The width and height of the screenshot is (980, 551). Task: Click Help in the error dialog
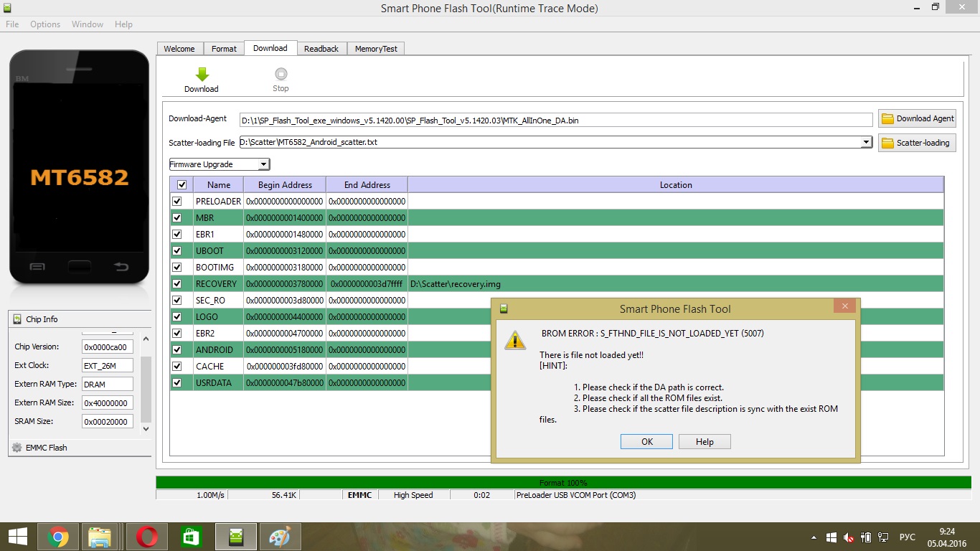(705, 442)
